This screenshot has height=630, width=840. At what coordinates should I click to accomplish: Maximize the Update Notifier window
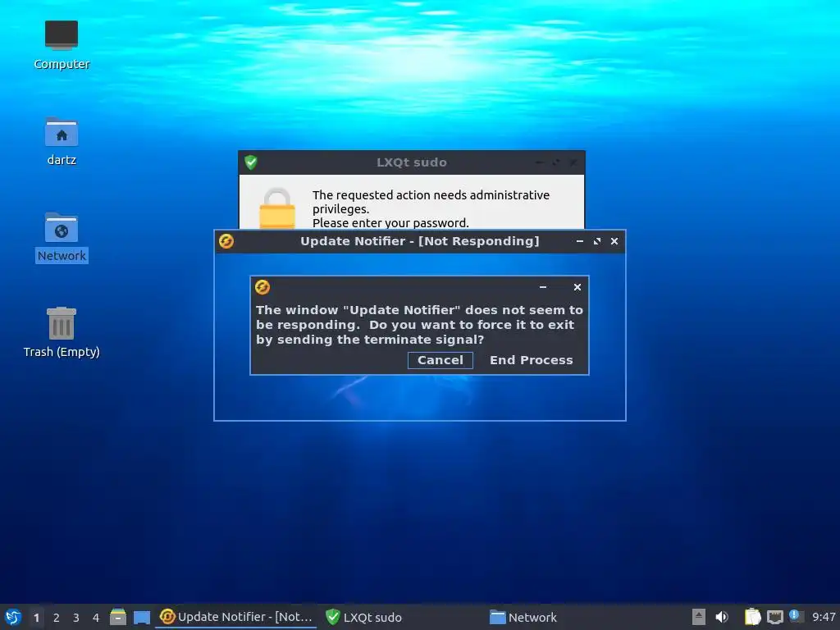point(597,241)
